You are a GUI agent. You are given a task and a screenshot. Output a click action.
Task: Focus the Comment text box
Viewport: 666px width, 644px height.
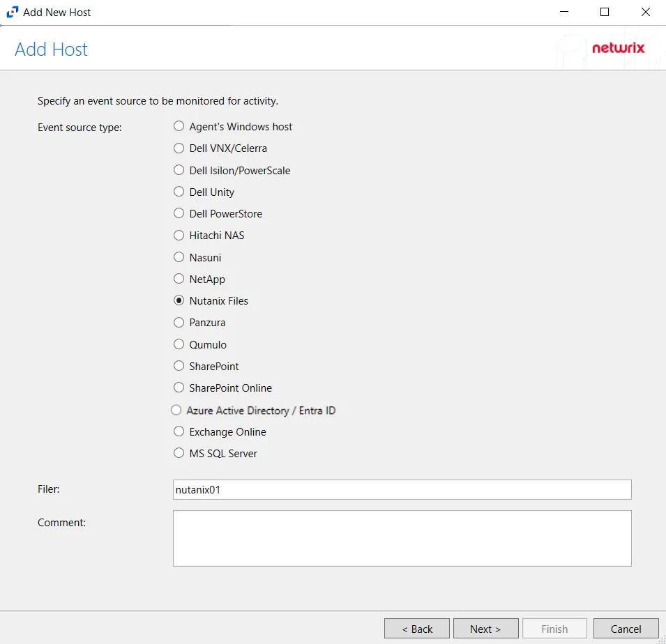402,538
